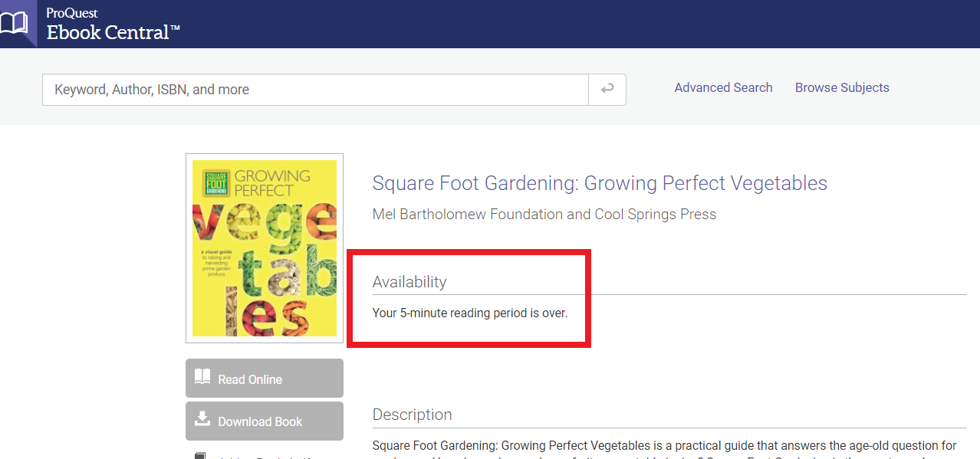This screenshot has width=980, height=459.
Task: Focus the keyword, author, ISBN search field
Action: tap(314, 90)
